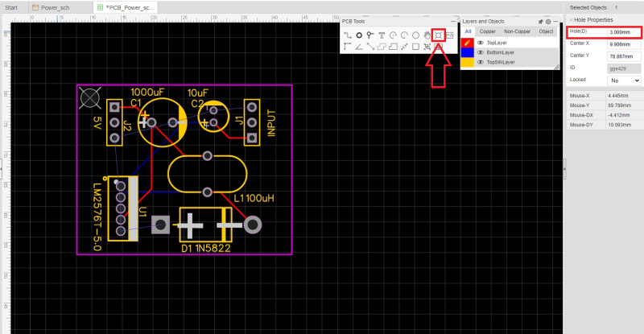Screen dimensions: 644x334
Task: Toggle visibility of TopSilkLayer
Action: 480,63
